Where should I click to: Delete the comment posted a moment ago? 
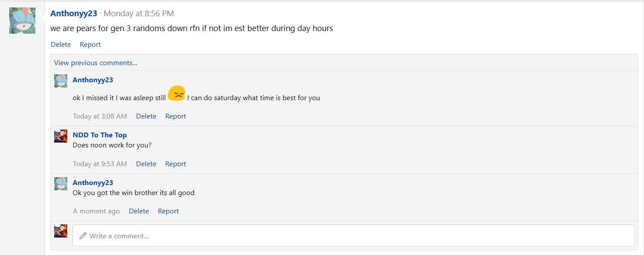click(139, 211)
